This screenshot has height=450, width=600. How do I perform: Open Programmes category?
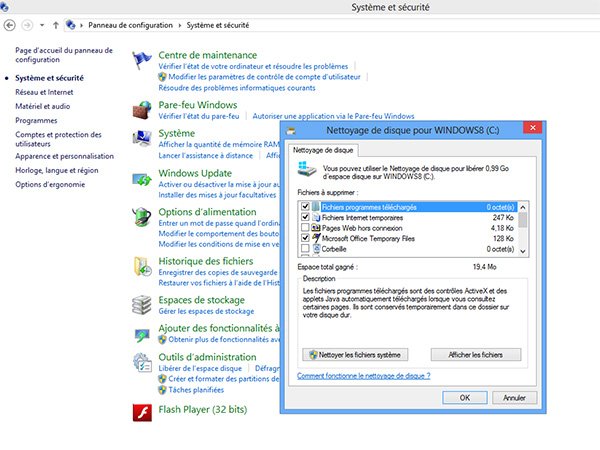point(36,121)
